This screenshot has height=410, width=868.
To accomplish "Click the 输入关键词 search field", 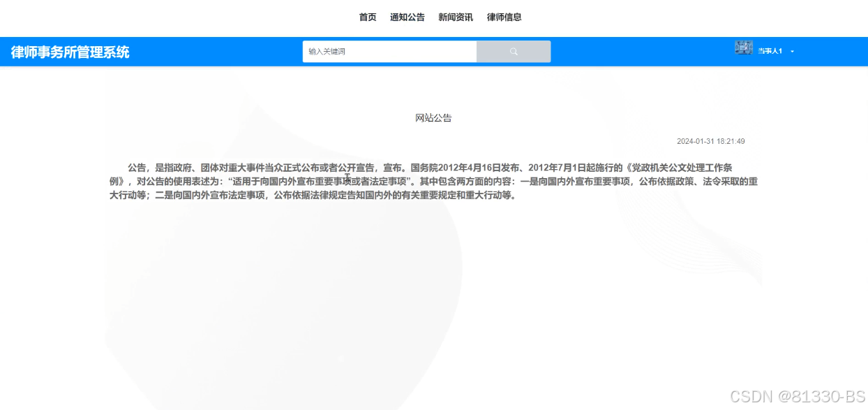I will click(x=389, y=52).
